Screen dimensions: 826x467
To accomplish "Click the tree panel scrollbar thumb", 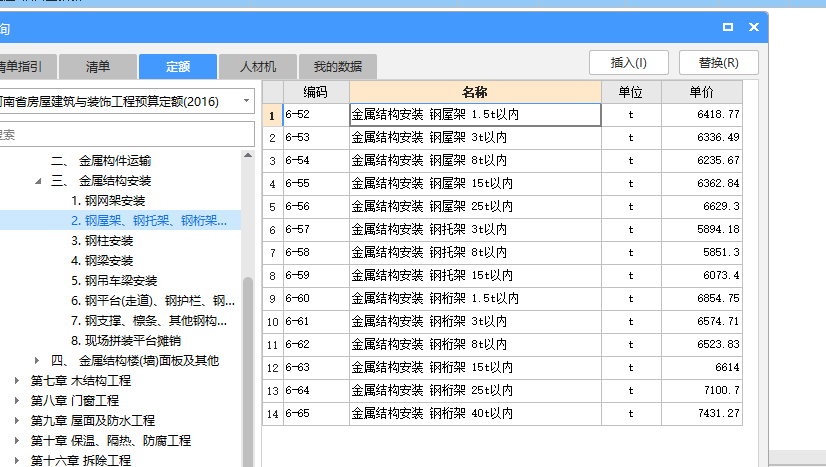I will (248, 371).
